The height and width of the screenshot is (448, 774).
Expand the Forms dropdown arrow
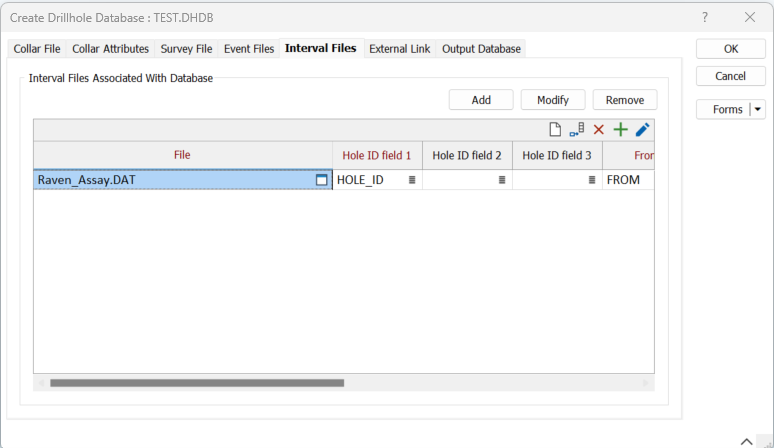(x=758, y=110)
